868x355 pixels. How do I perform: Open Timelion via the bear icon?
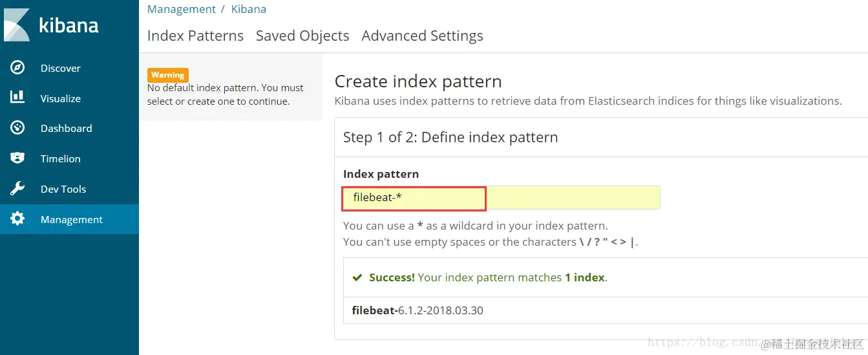pyautogui.click(x=17, y=158)
